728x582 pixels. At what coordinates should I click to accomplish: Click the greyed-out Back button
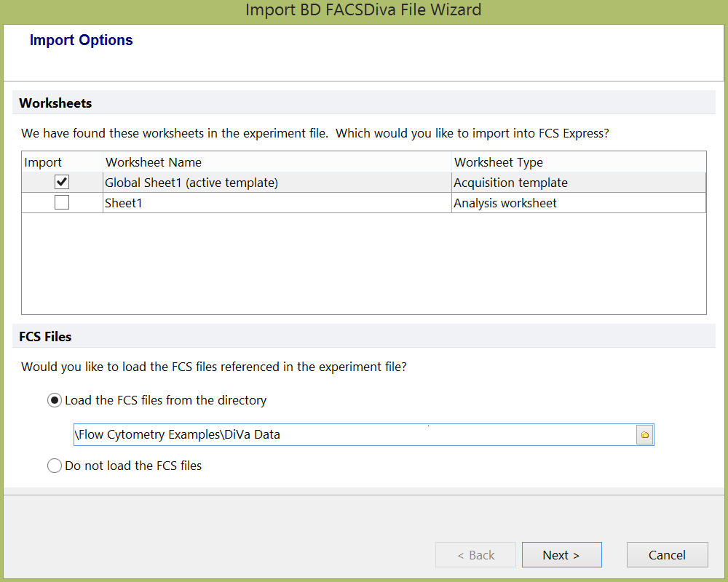475,555
